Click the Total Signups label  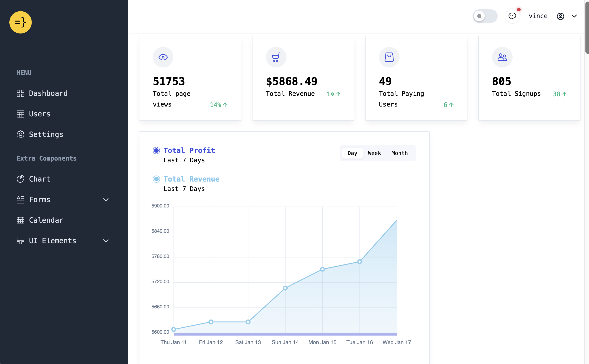point(516,93)
